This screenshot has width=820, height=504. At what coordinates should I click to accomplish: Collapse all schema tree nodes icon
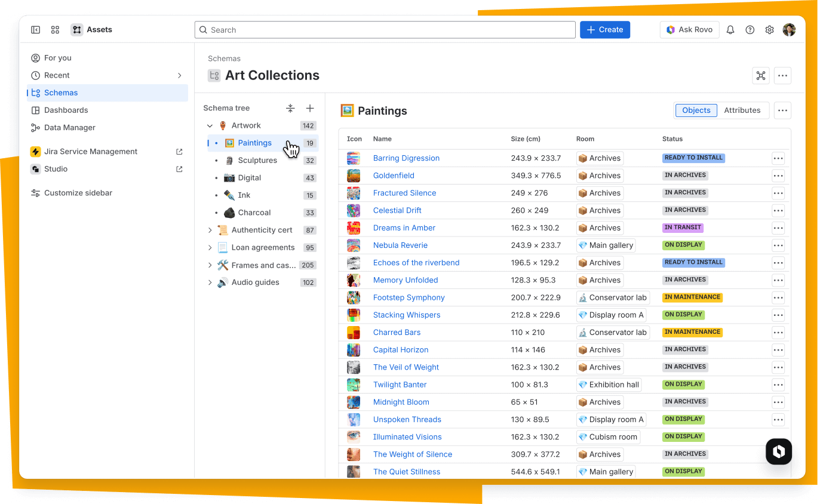click(x=290, y=108)
